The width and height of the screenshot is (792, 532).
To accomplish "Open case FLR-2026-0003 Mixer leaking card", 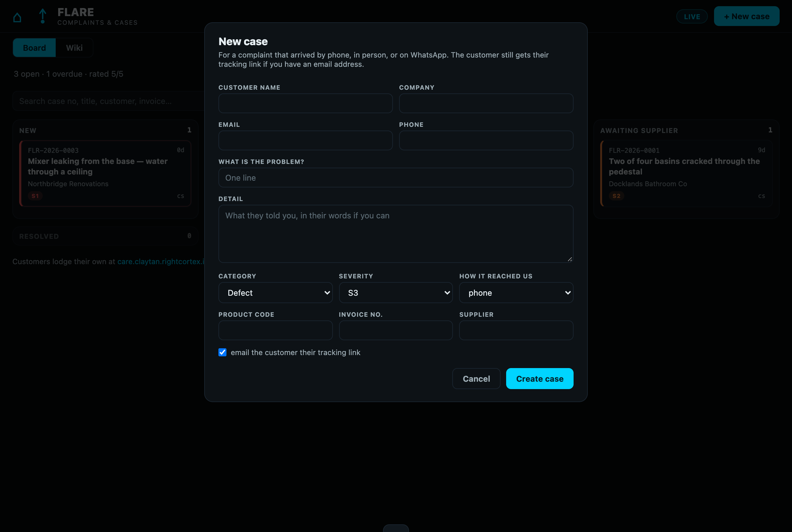I will pyautogui.click(x=105, y=174).
